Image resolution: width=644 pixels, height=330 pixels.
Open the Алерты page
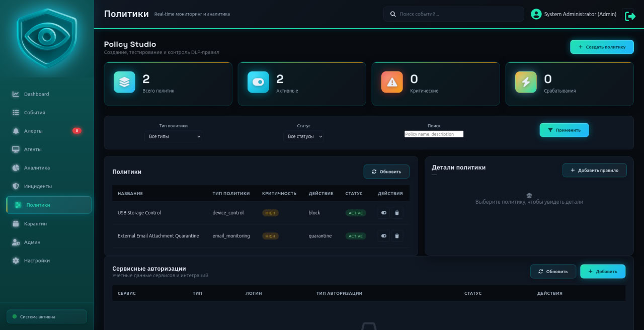click(49, 131)
